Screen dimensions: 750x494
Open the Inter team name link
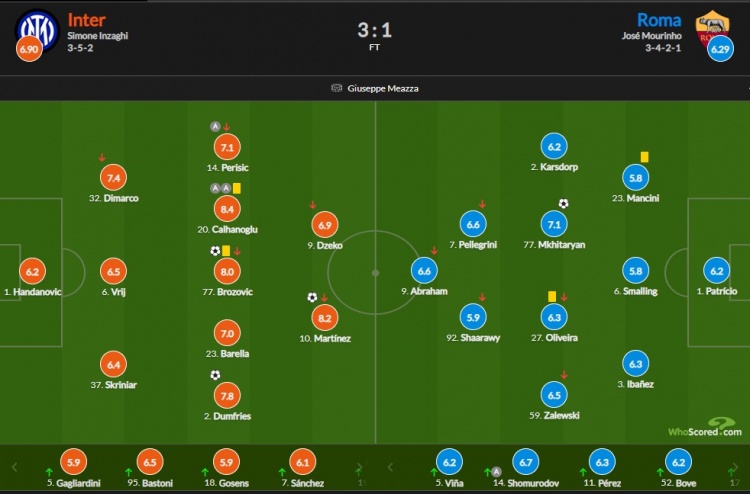(x=86, y=20)
